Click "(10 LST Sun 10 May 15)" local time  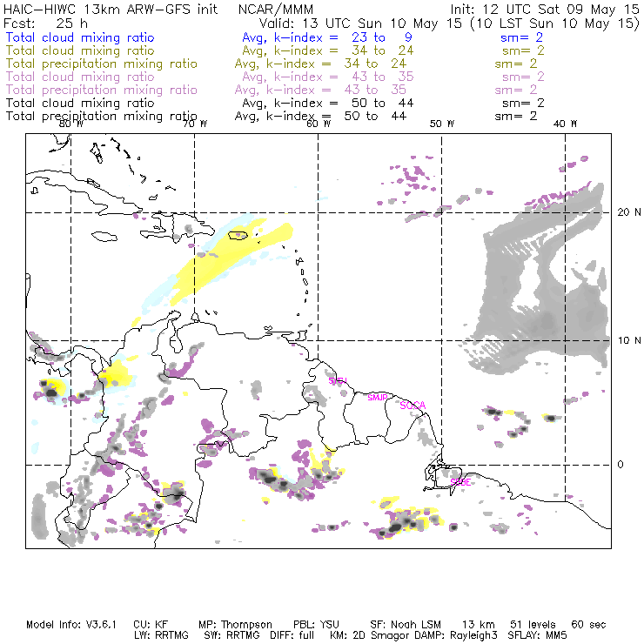click(555, 23)
